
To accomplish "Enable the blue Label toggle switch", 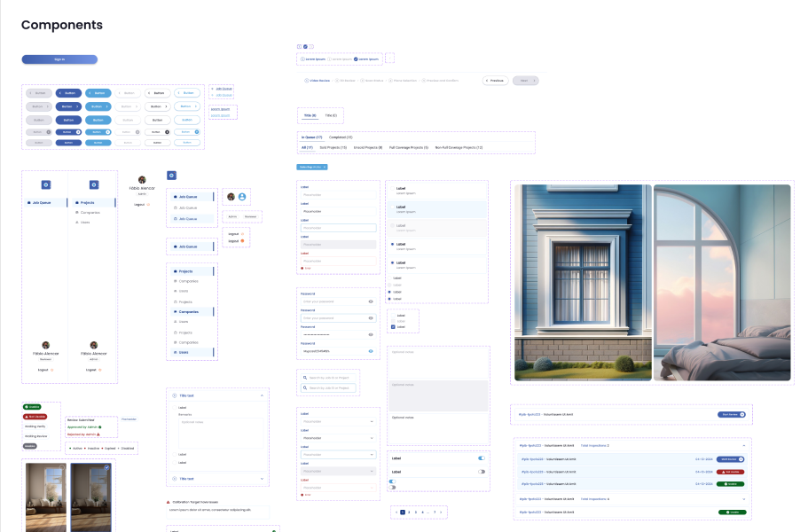I will tap(481, 457).
